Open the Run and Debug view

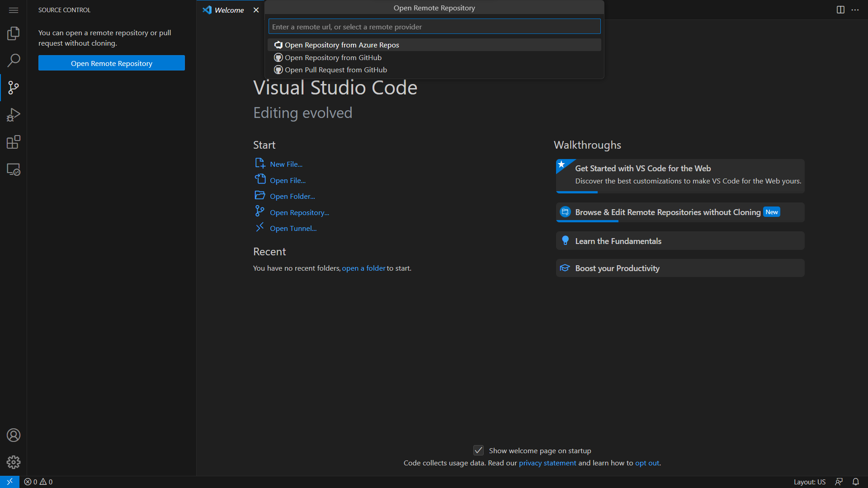pyautogui.click(x=14, y=114)
